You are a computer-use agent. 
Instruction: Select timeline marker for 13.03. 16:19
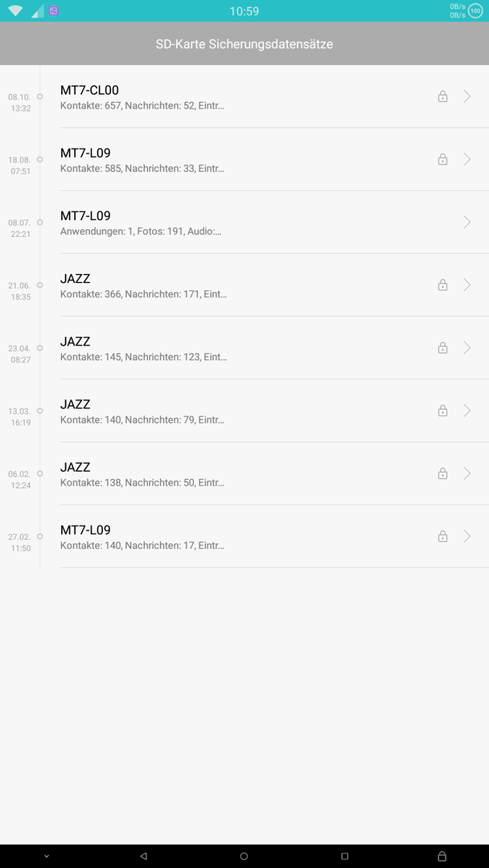(40, 411)
